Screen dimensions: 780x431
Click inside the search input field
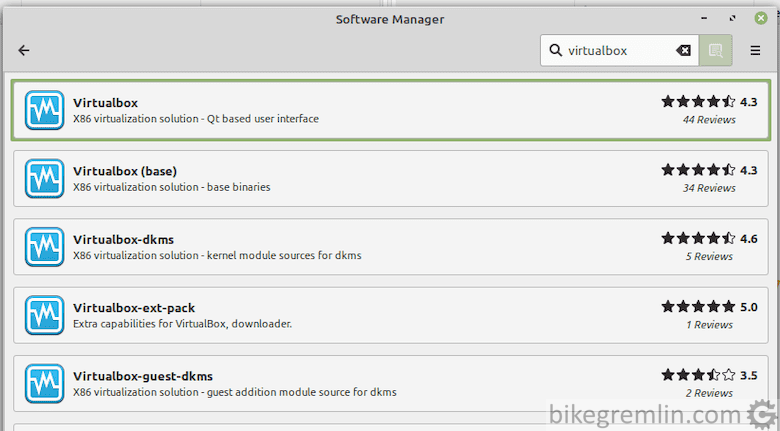click(619, 50)
